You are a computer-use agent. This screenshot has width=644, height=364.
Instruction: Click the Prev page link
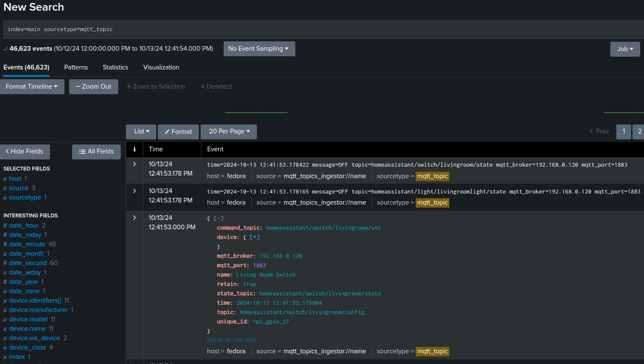(599, 131)
